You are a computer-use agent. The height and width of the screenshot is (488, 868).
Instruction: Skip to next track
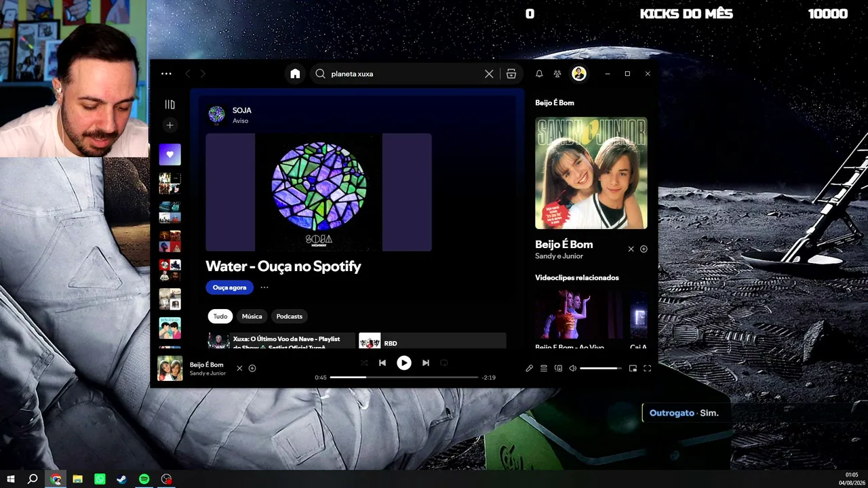click(x=425, y=363)
